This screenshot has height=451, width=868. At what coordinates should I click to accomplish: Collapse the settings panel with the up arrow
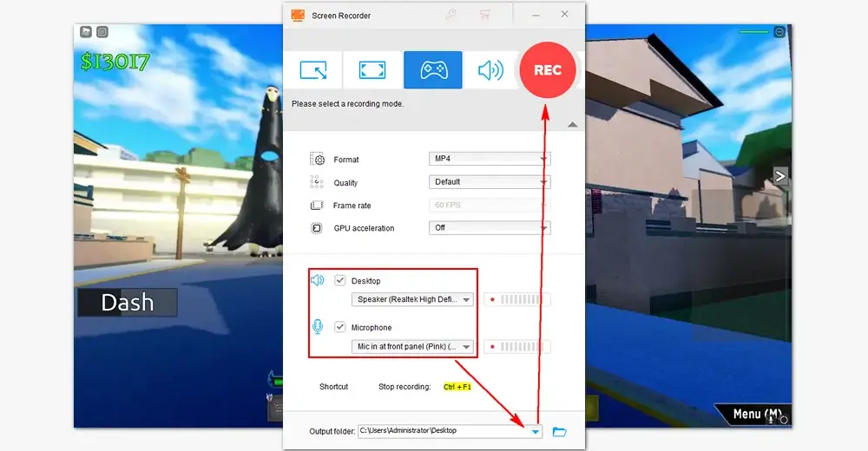pyautogui.click(x=572, y=125)
